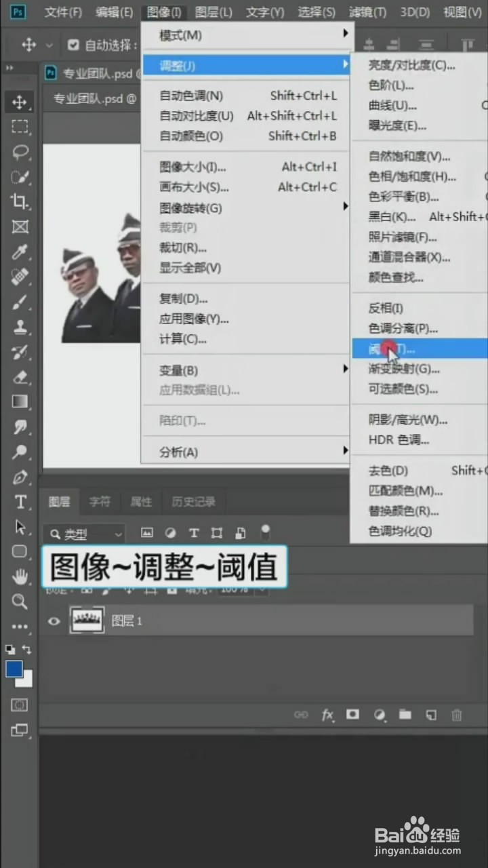Open the 图层(L) menu
Image resolution: width=488 pixels, height=868 pixels.
(213, 12)
